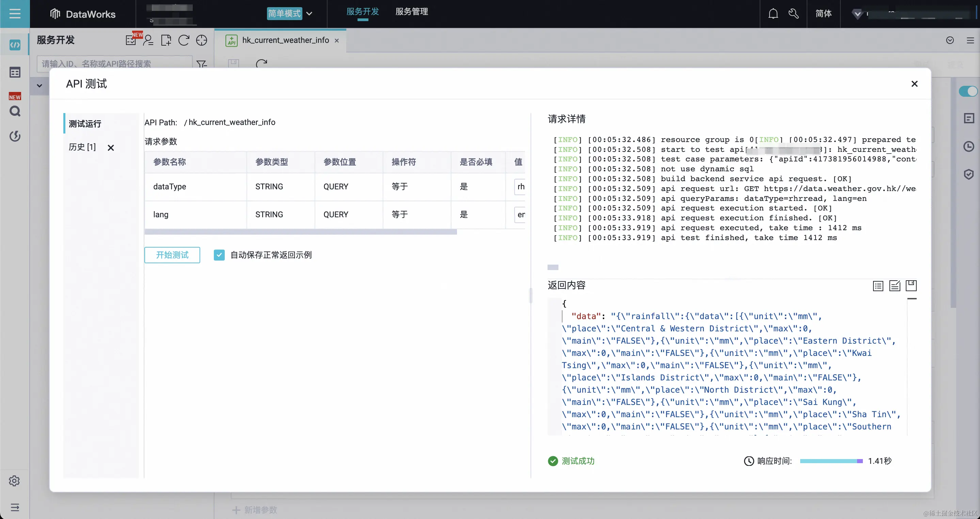Click the 是否必填 column header
This screenshot has height=519, width=980.
click(x=478, y=162)
